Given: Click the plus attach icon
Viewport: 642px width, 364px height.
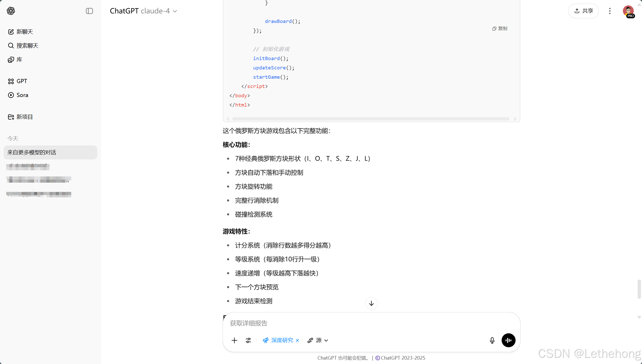Looking at the screenshot, I should coord(234,341).
